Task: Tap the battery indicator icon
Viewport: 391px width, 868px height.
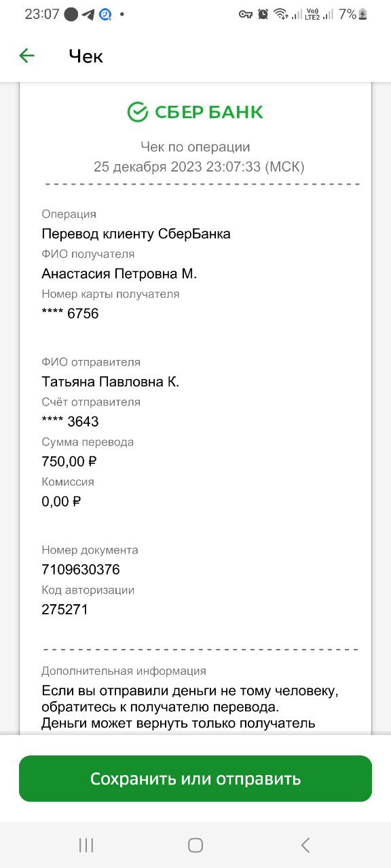Action: point(363,14)
